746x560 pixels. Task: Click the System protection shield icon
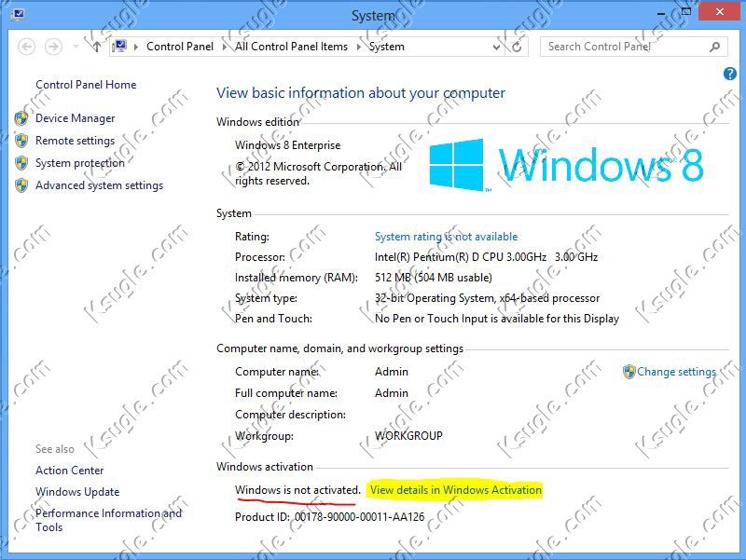tap(21, 162)
